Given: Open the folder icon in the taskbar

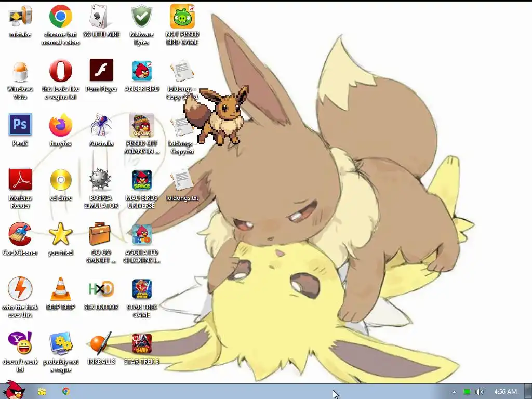Looking at the screenshot, I should point(42,392).
